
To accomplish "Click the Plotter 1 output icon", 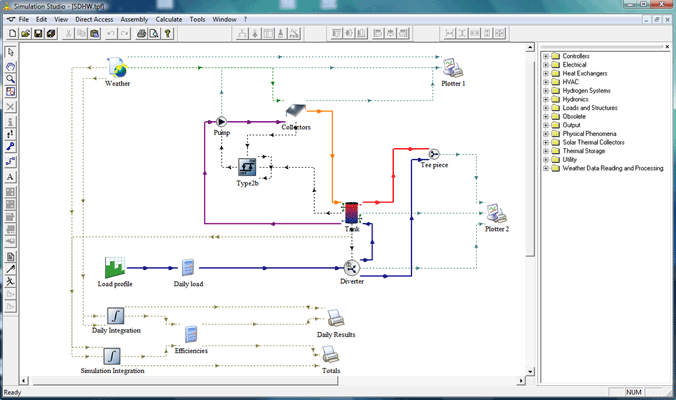I will (x=453, y=68).
